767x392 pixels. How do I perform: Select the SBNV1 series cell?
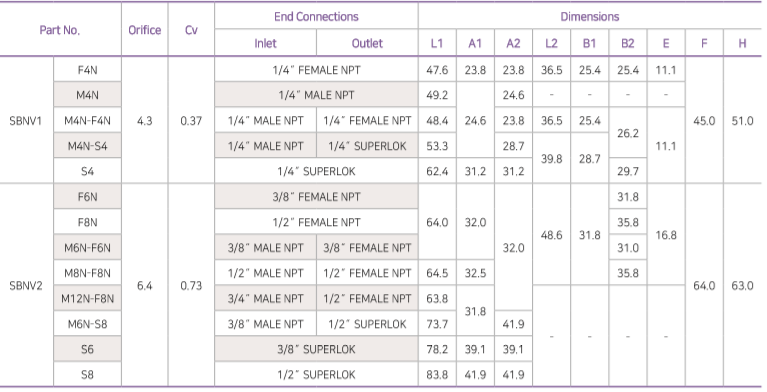pos(26,120)
